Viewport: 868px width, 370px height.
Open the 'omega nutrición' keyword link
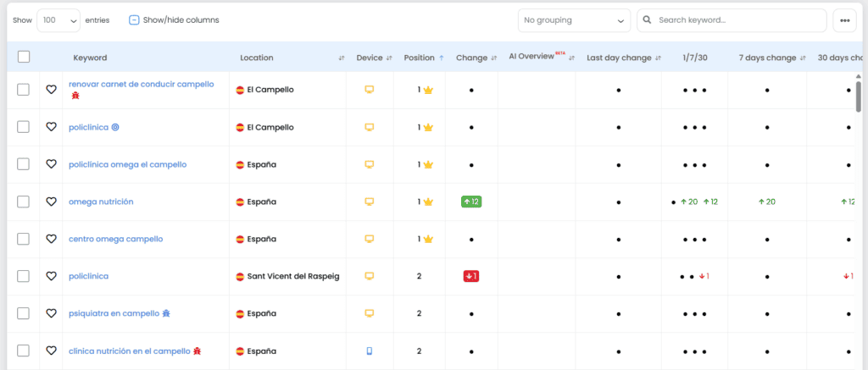[101, 202]
